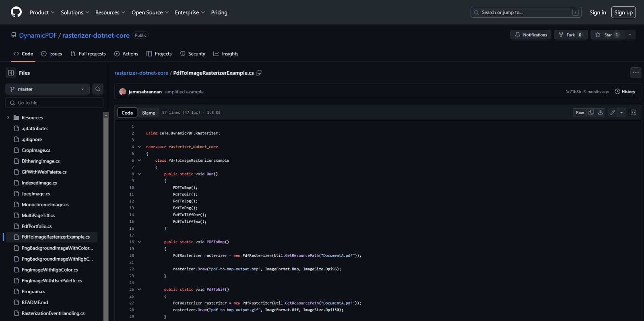Collapse the PDFToBmp method on line 18

click(x=139, y=242)
